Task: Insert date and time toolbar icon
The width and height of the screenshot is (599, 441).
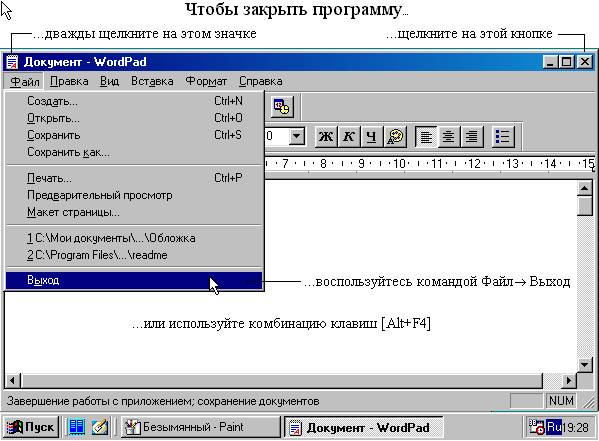Action: [x=282, y=107]
